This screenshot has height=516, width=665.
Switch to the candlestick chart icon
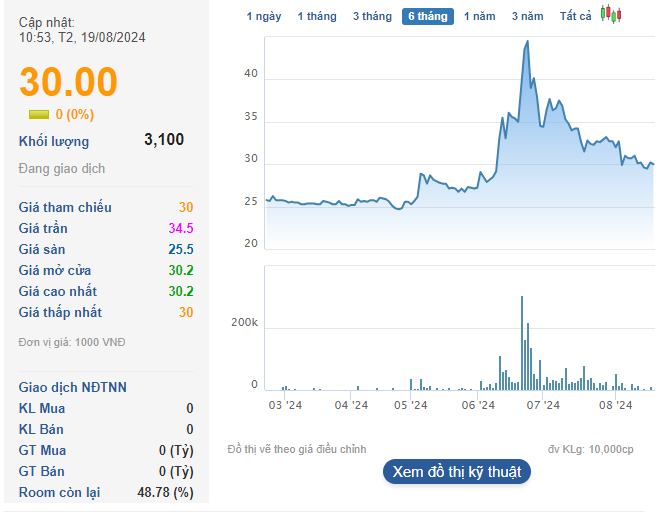coord(611,15)
